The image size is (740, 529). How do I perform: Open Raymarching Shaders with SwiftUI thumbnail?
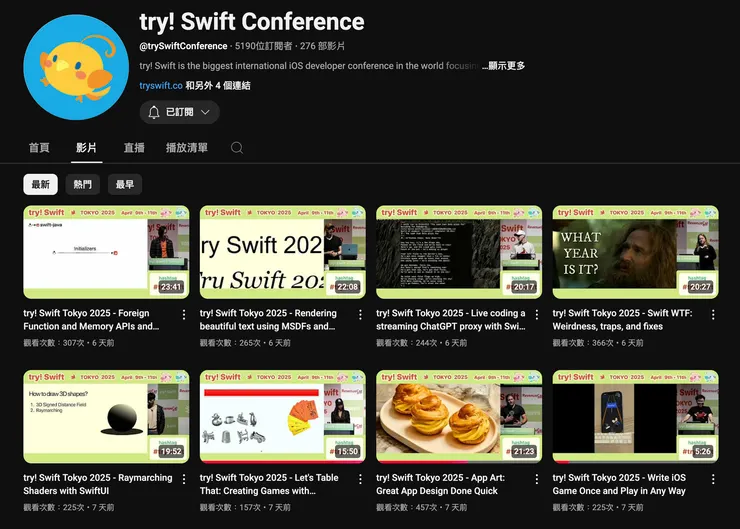(106, 417)
